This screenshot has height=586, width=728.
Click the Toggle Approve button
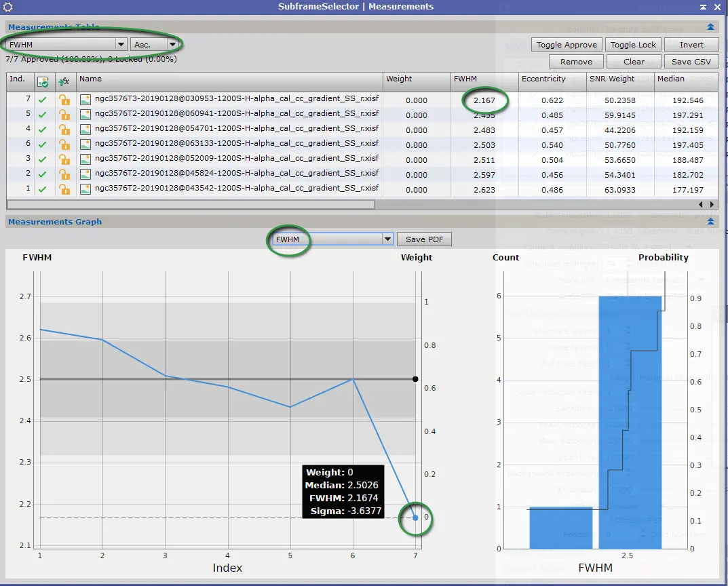567,45
